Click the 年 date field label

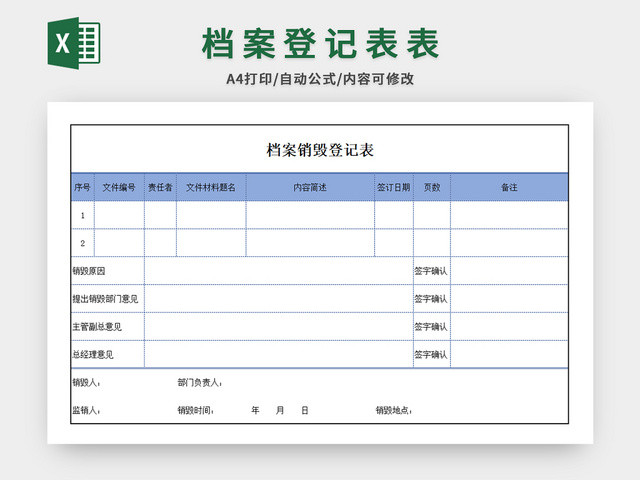coord(255,410)
